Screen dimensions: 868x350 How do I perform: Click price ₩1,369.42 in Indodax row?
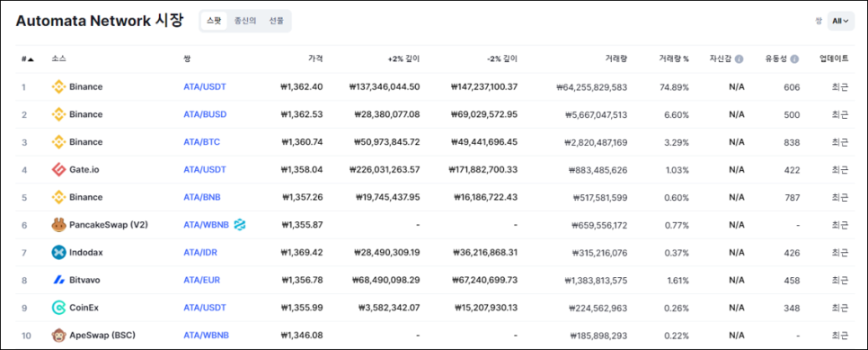coord(302,253)
